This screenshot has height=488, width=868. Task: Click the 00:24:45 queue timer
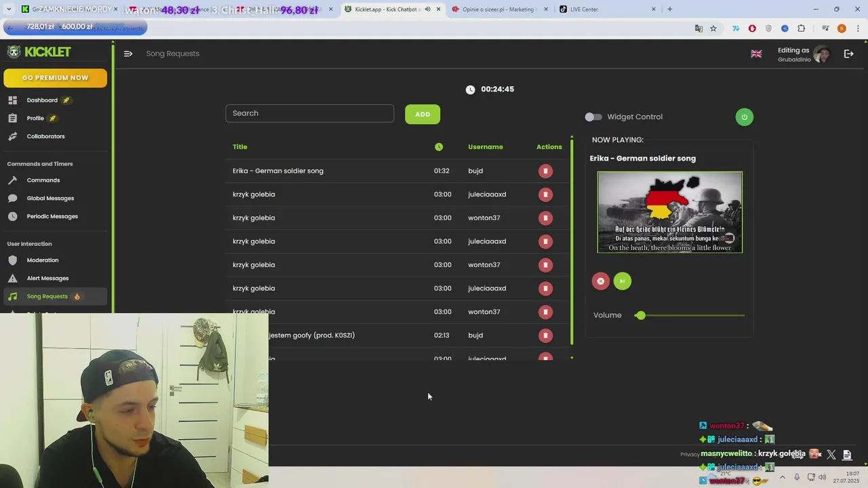(x=498, y=89)
